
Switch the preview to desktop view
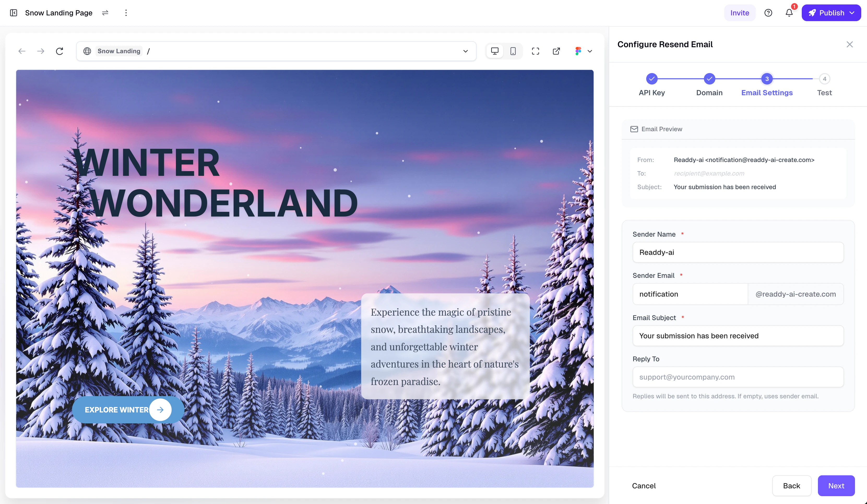[495, 51]
